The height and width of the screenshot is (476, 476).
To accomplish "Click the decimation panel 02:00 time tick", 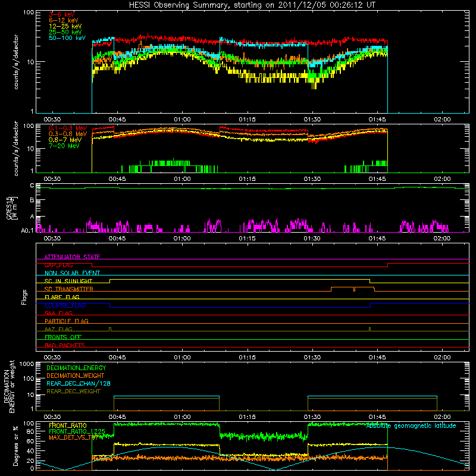I will click(442, 417).
